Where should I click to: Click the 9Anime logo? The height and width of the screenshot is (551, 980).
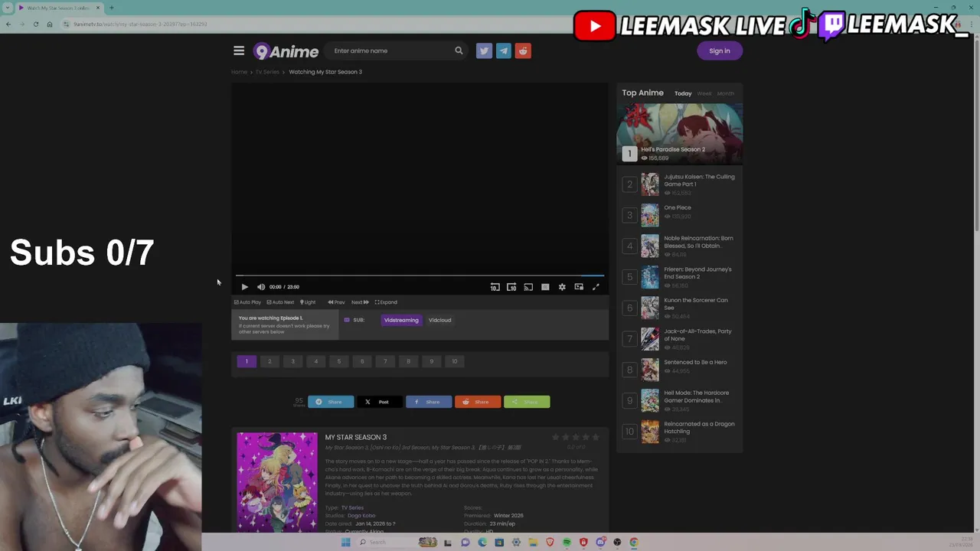click(286, 51)
